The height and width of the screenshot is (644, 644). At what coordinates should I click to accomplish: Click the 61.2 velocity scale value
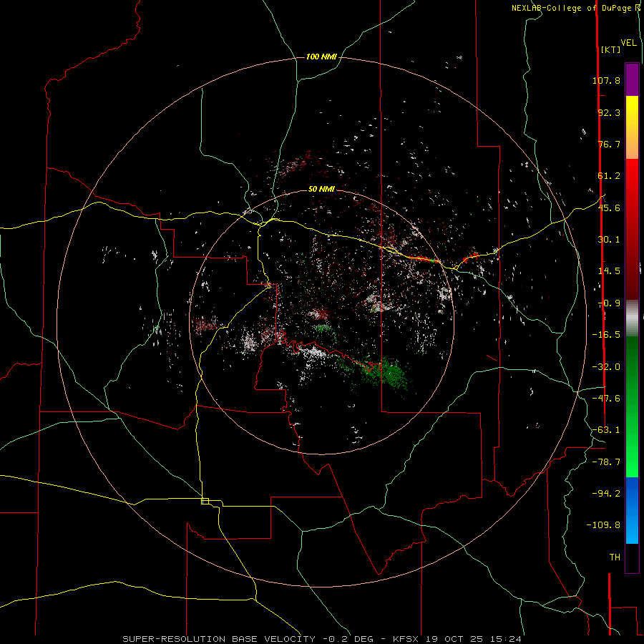(609, 176)
